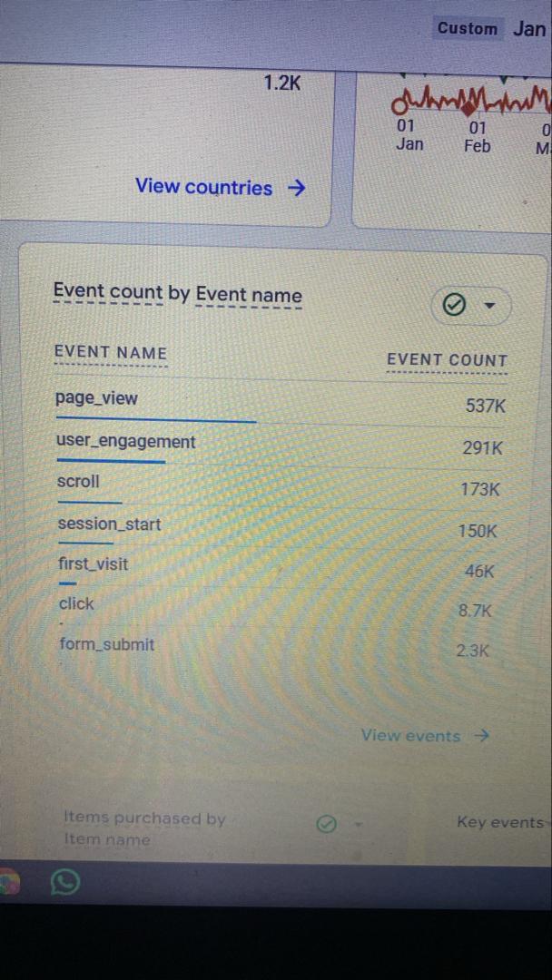The image size is (552, 980).
Task: Click the green check icon in Event count card
Action: tap(452, 307)
